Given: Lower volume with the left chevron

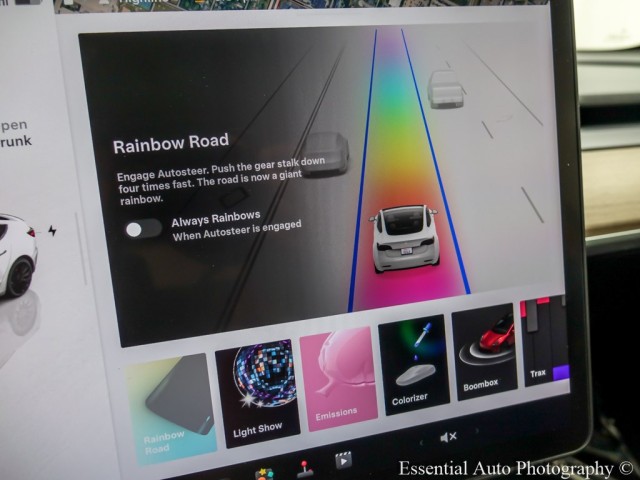Looking at the screenshot, I should click(422, 443).
